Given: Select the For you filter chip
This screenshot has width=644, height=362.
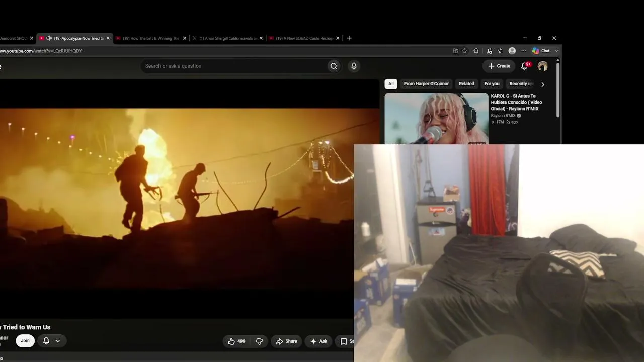Looking at the screenshot, I should point(492,84).
